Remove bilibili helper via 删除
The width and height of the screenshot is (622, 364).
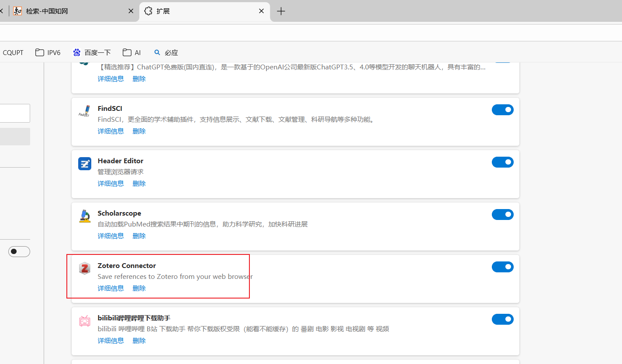coord(139,340)
